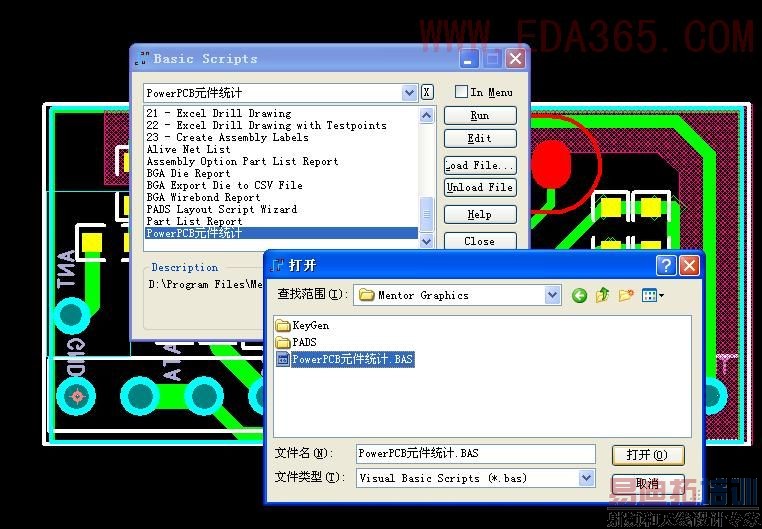Expand the file name dropdown field
The height and width of the screenshot is (529, 762).
(x=475, y=454)
